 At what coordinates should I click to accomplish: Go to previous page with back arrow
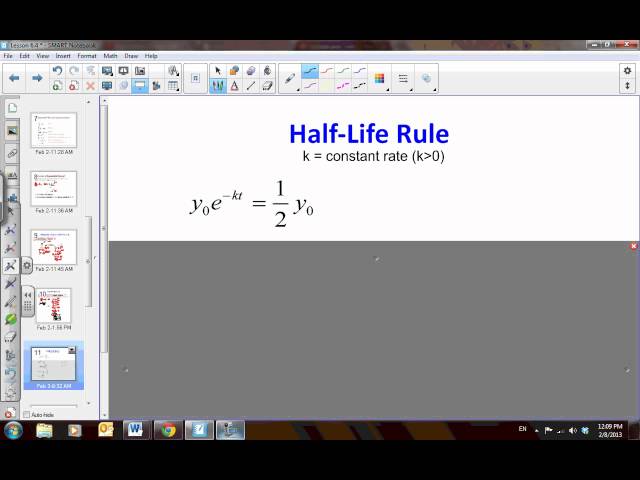point(14,78)
